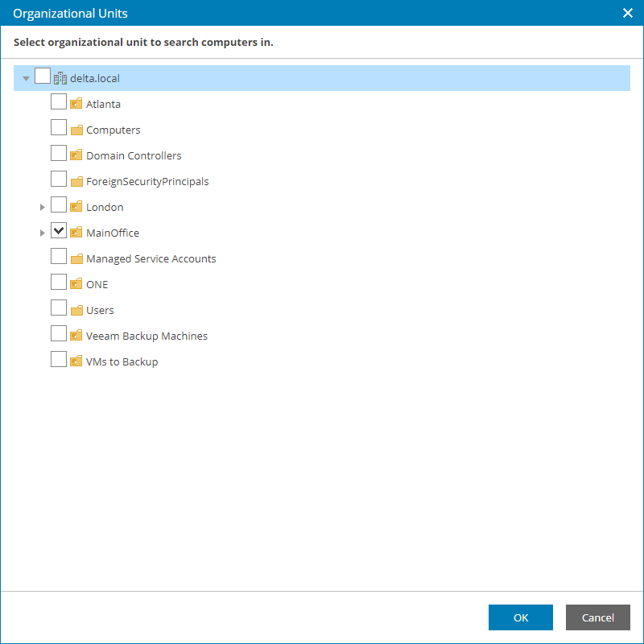Click the Users folder icon
The image size is (644, 644).
[x=76, y=309]
